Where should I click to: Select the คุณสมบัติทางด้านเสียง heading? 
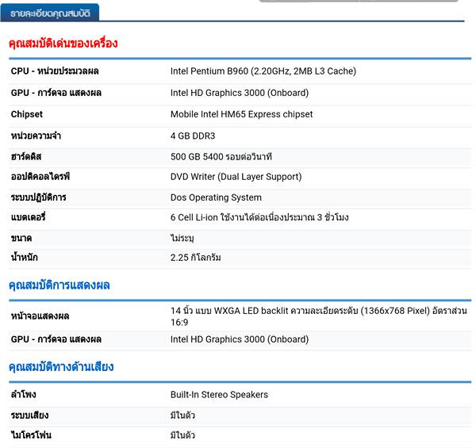[61, 366]
